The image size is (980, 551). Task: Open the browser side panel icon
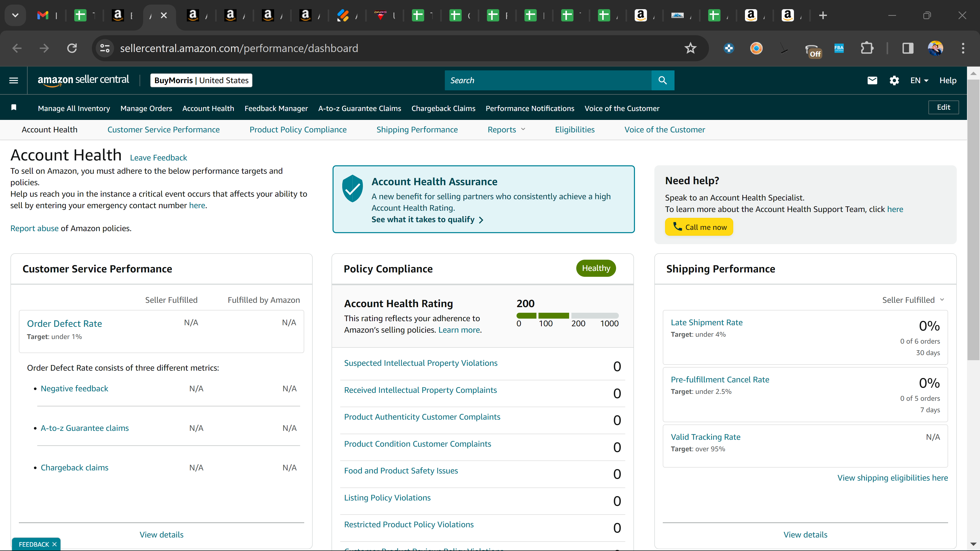click(908, 48)
